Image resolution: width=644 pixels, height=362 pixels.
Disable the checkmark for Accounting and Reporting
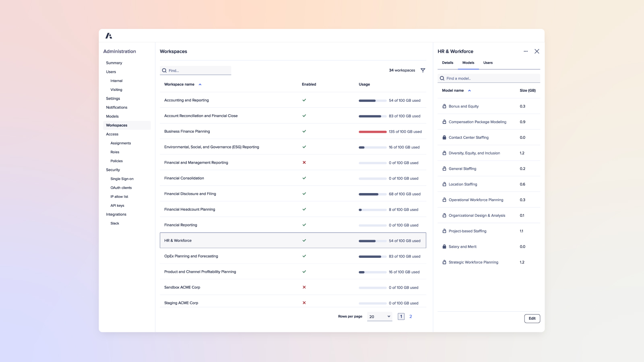click(x=304, y=100)
